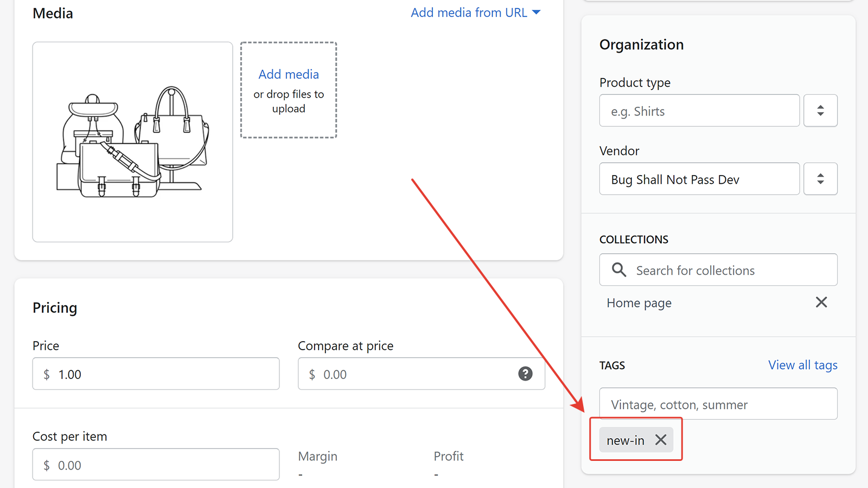
Task: Open the Product type selector arrows
Action: (x=820, y=111)
